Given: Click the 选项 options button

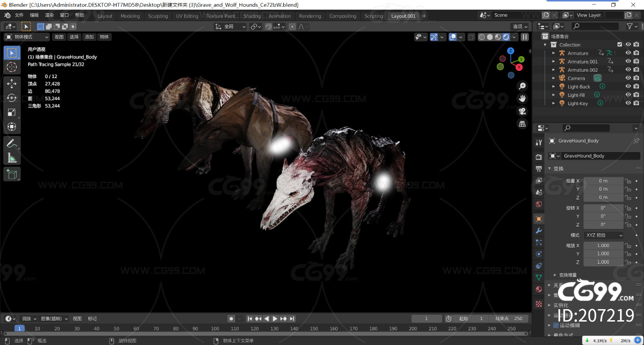Looking at the screenshot, I should pyautogui.click(x=519, y=27).
